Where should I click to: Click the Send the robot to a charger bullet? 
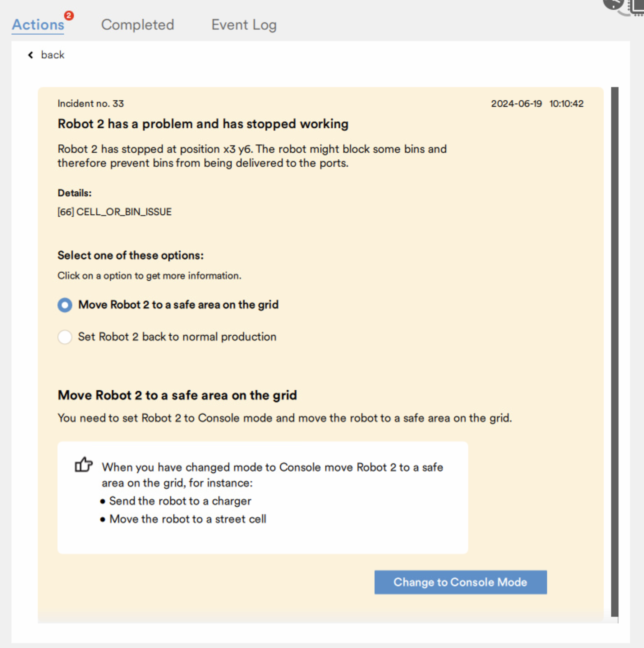180,501
